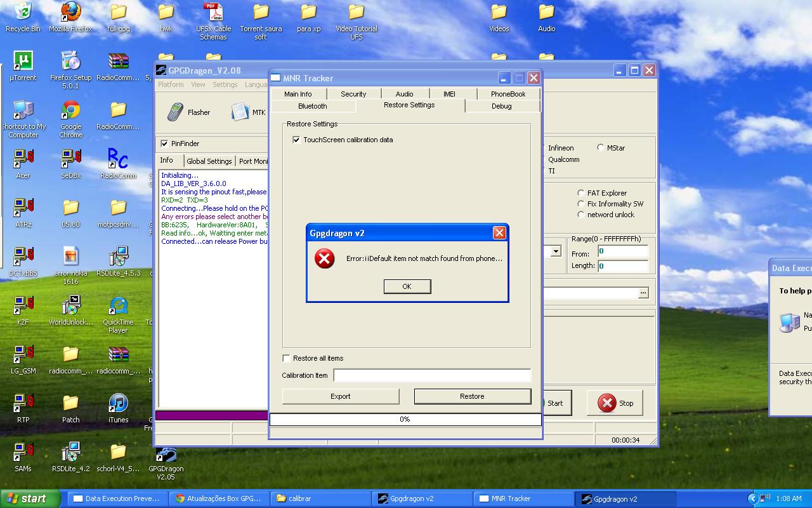Select the netword unlock radio option

(581, 215)
